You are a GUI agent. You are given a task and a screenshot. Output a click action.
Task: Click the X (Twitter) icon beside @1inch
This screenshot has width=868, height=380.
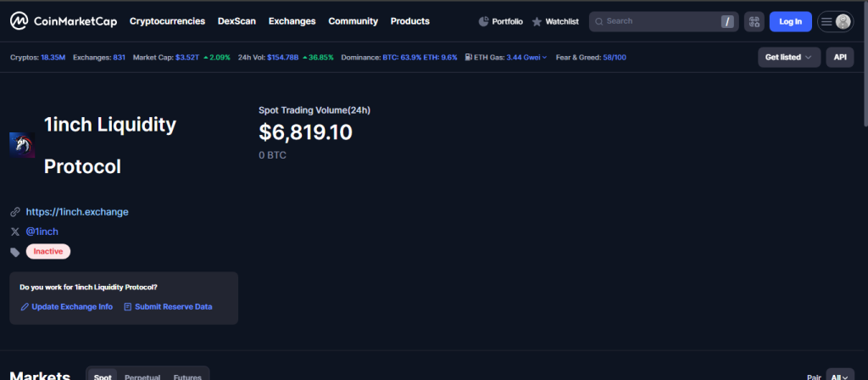tap(14, 232)
